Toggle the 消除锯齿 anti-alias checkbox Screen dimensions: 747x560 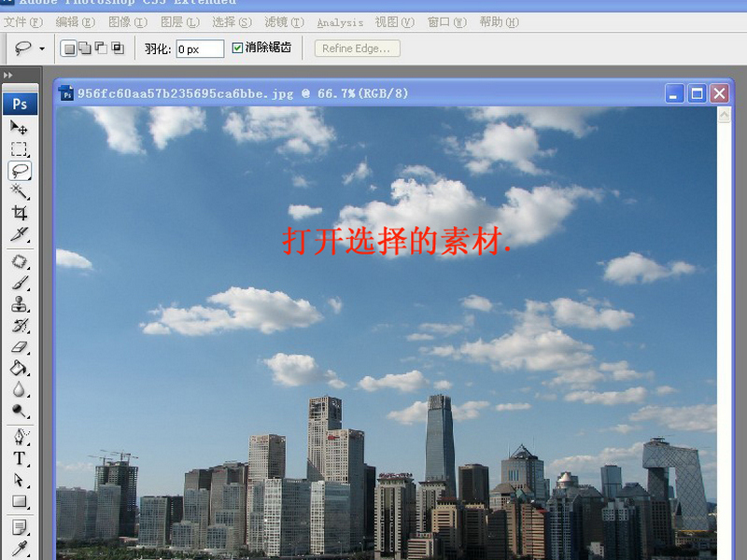click(x=237, y=48)
